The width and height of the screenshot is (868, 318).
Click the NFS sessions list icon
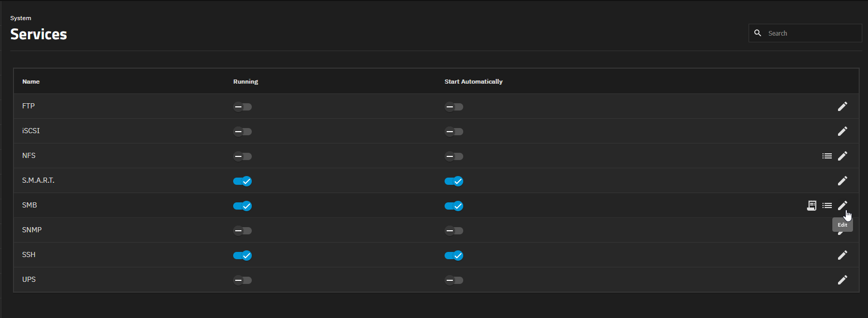point(827,156)
